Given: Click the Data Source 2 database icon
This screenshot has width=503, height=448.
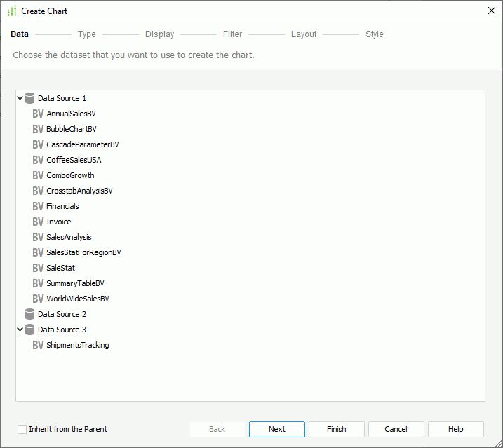Looking at the screenshot, I should point(30,314).
